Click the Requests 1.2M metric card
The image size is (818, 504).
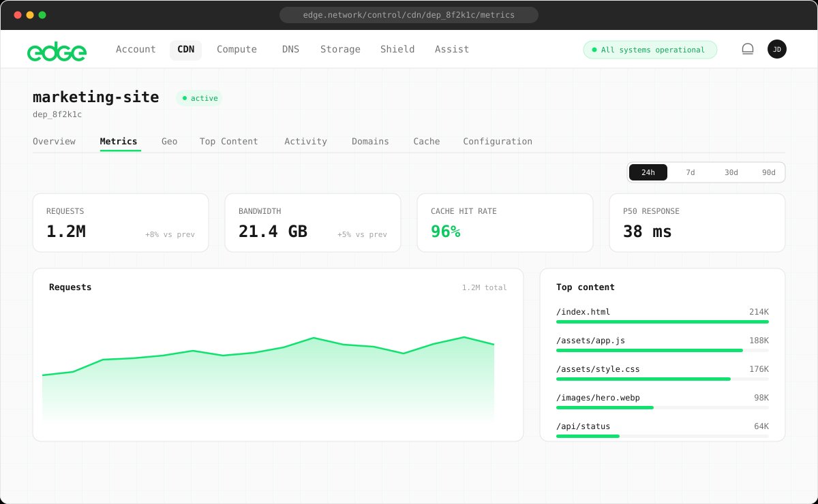pyautogui.click(x=121, y=223)
